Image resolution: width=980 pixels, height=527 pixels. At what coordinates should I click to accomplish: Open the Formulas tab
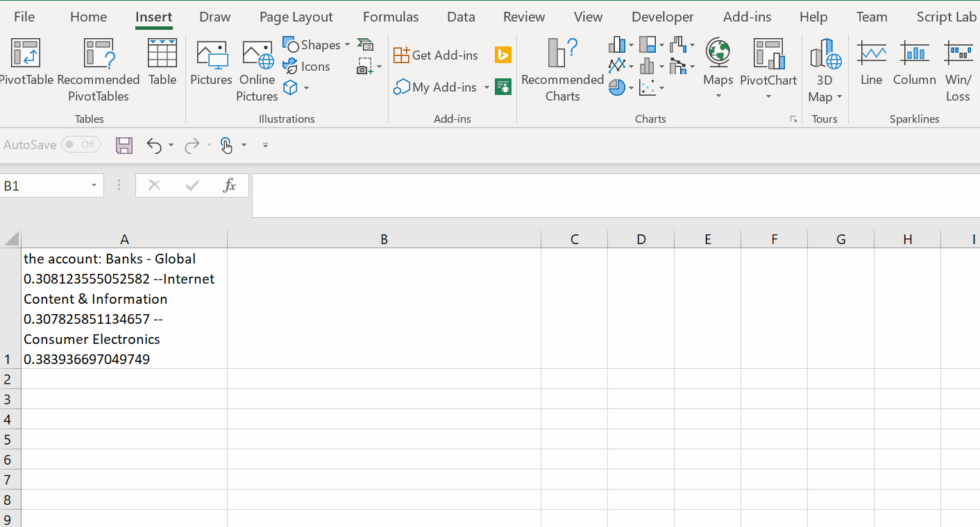pos(391,17)
